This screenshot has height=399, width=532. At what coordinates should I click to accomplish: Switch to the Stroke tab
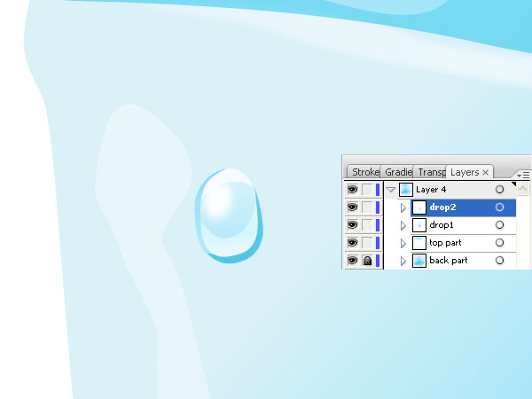coord(364,172)
